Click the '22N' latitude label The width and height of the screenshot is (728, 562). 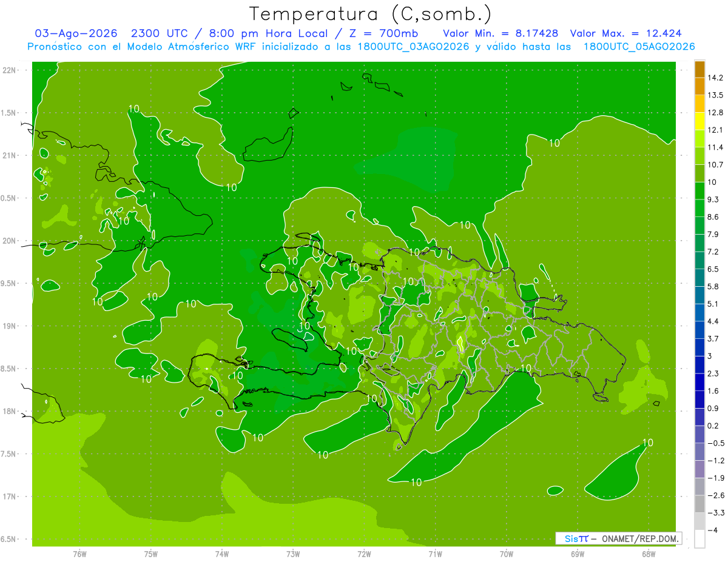pos(10,70)
